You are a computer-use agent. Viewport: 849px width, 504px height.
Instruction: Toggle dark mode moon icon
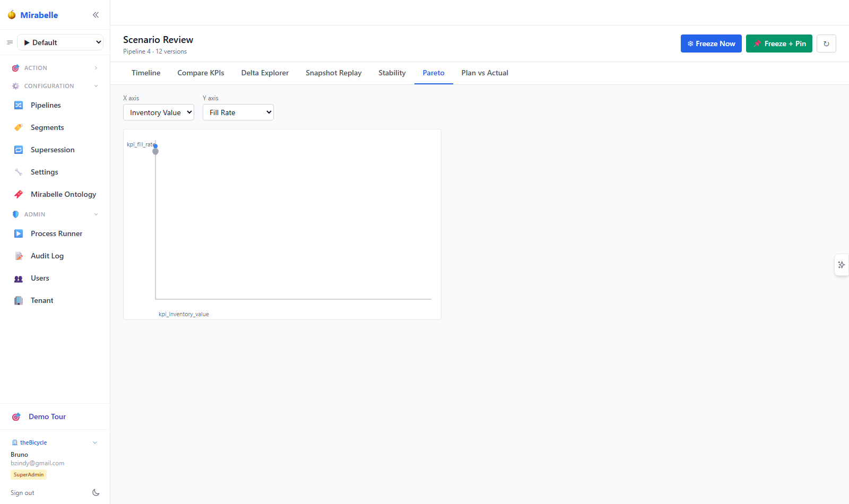tap(96, 493)
